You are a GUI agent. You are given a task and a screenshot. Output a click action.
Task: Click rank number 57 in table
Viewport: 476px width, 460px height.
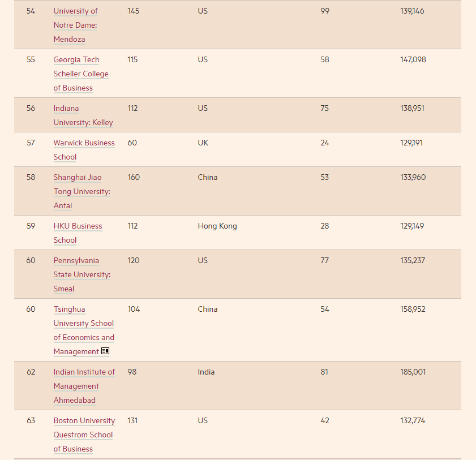pos(31,143)
